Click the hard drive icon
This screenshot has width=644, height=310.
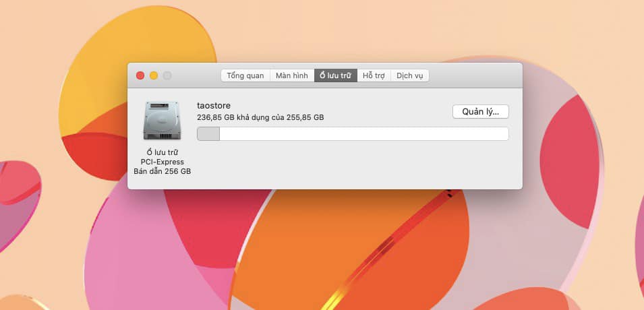(x=162, y=120)
